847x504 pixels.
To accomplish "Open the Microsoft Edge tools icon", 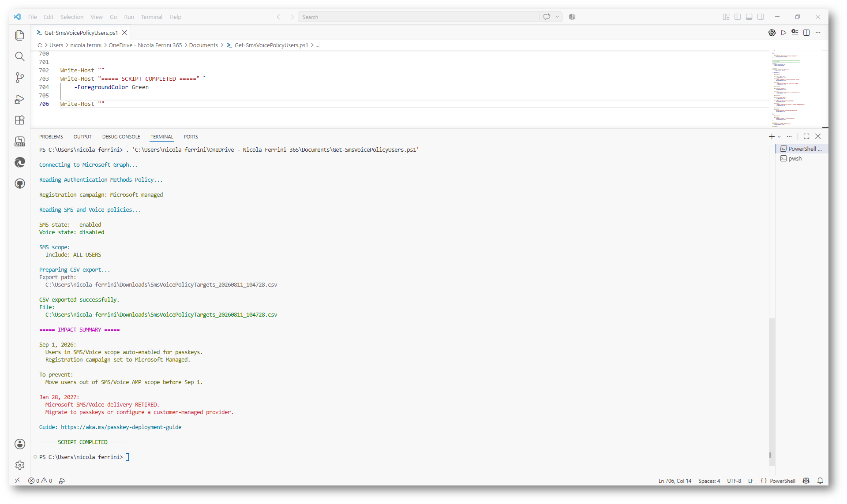I will click(x=20, y=162).
